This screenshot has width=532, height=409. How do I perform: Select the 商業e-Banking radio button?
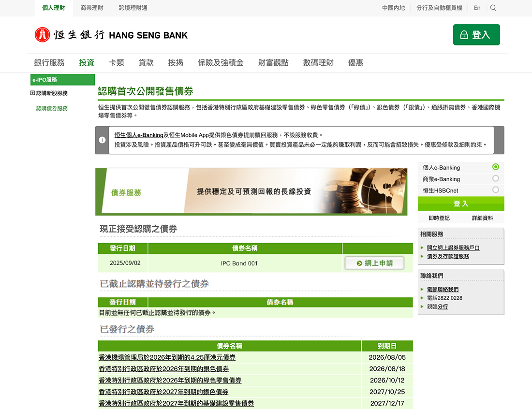pyautogui.click(x=495, y=178)
